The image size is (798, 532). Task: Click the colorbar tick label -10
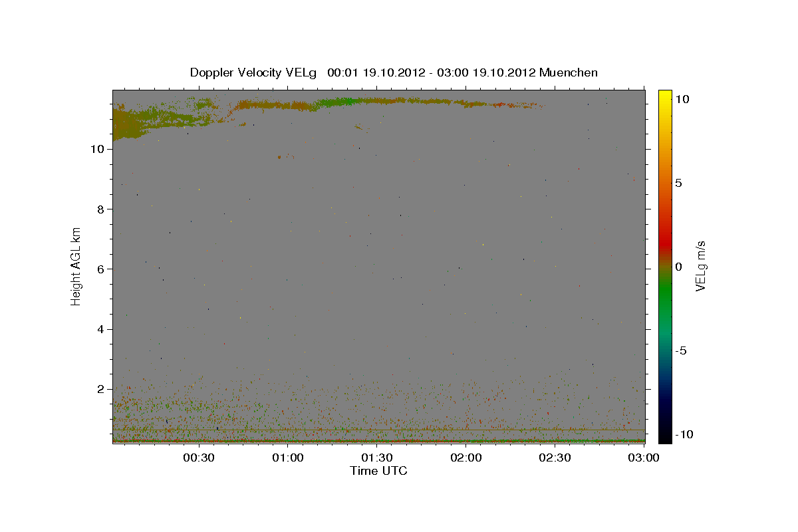click(684, 434)
